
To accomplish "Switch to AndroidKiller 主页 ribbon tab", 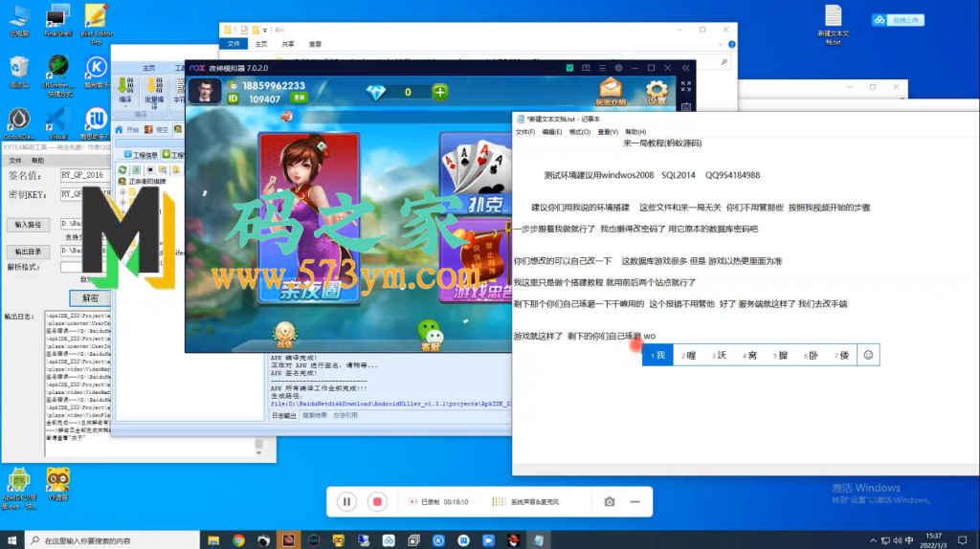I will click(x=148, y=68).
